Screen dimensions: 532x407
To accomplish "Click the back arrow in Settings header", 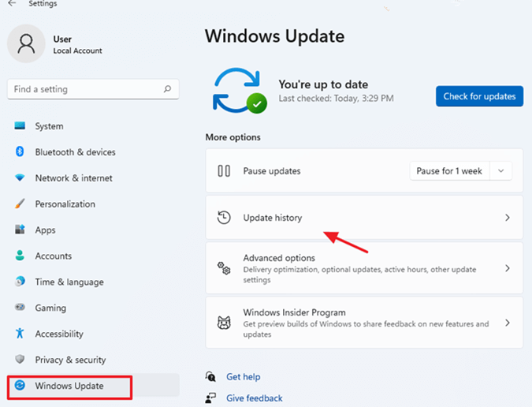I will pyautogui.click(x=12, y=4).
